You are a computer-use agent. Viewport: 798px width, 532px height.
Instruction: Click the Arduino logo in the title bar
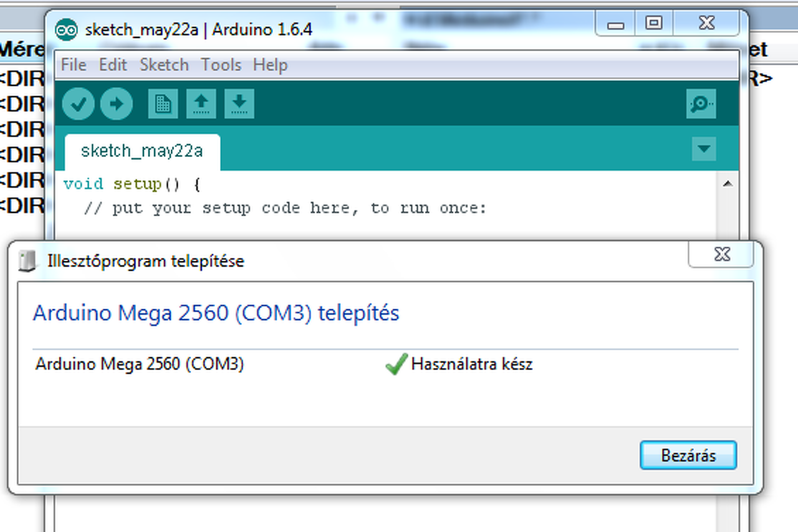point(66,29)
